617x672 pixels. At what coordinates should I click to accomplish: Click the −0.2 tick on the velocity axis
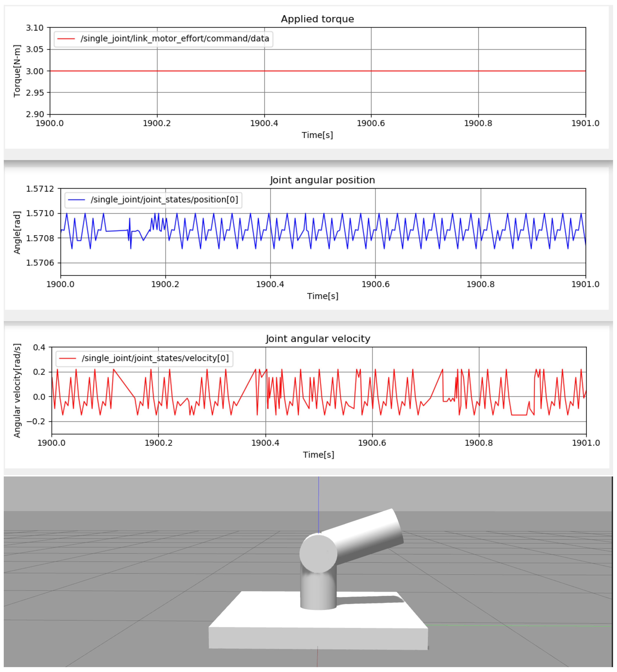click(36, 422)
